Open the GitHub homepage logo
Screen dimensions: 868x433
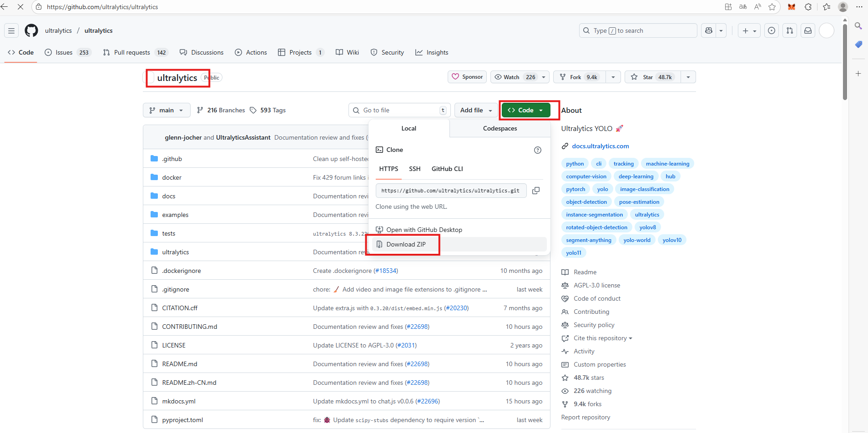click(x=31, y=30)
